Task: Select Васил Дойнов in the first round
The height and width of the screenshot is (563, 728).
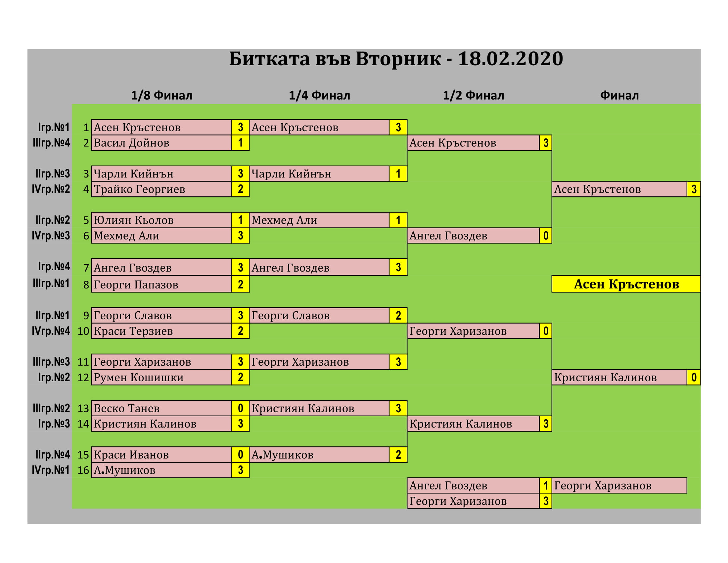Action: pos(161,143)
